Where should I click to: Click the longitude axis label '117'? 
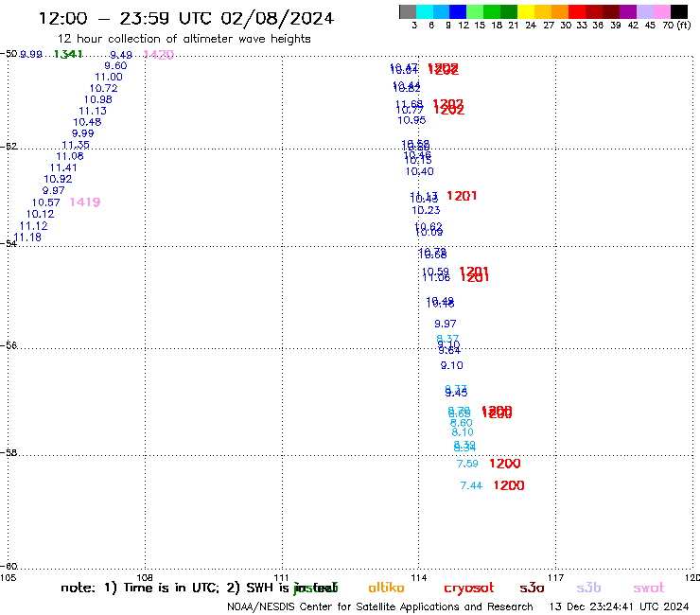click(556, 577)
